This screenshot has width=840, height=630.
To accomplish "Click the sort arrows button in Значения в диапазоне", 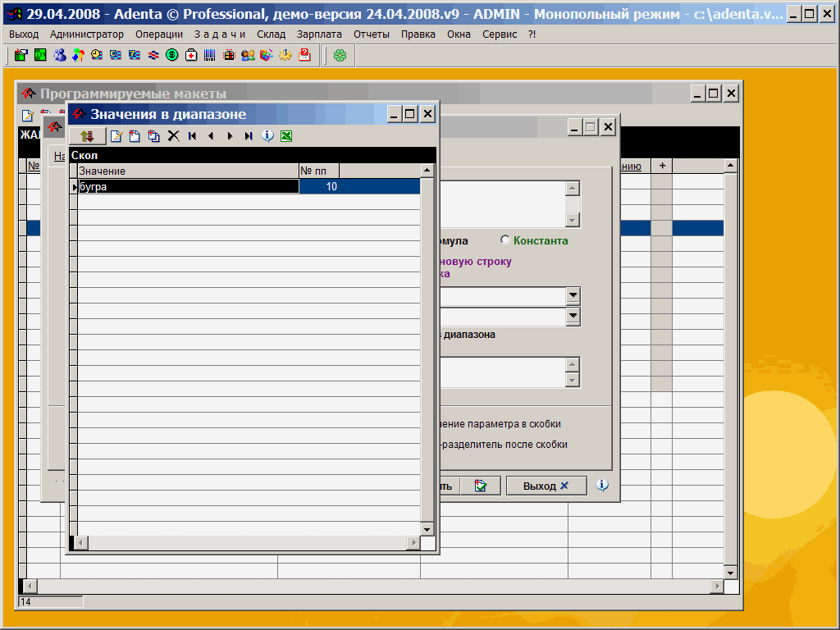I will [x=87, y=136].
